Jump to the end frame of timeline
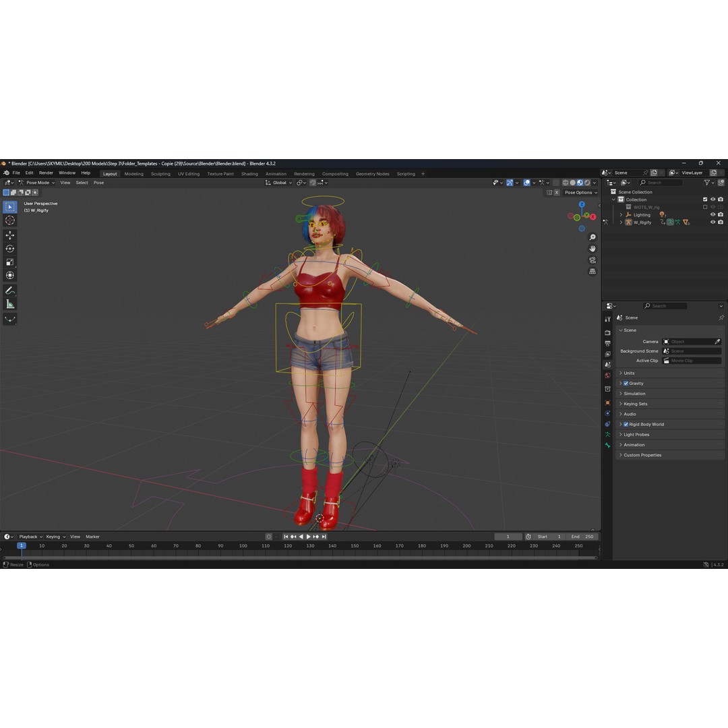The width and height of the screenshot is (728, 728). click(x=324, y=537)
